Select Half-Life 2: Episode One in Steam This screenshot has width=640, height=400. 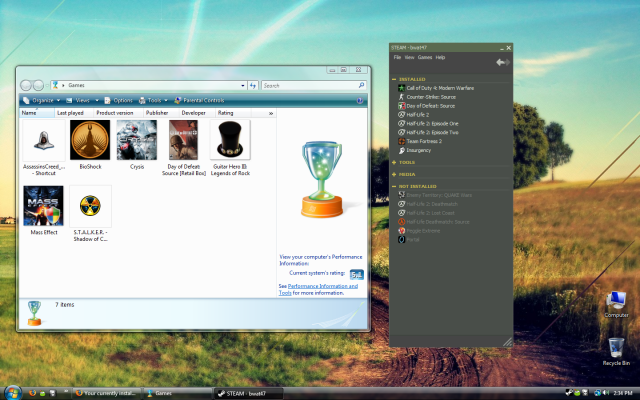(432, 124)
